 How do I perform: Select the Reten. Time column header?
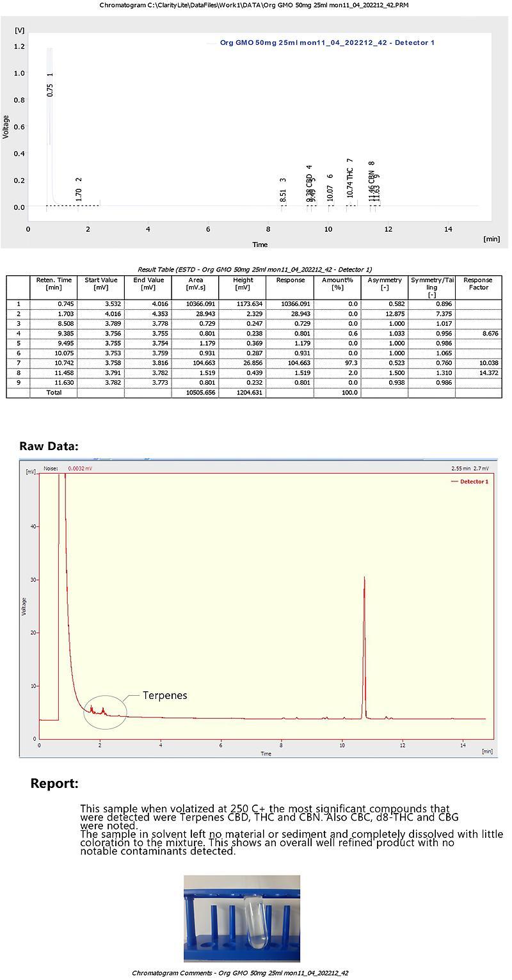(53, 284)
